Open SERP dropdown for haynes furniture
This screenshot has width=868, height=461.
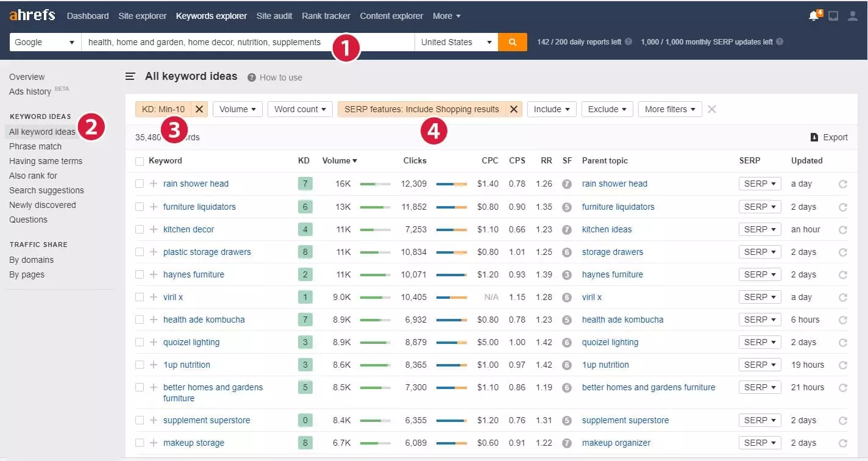(x=759, y=274)
